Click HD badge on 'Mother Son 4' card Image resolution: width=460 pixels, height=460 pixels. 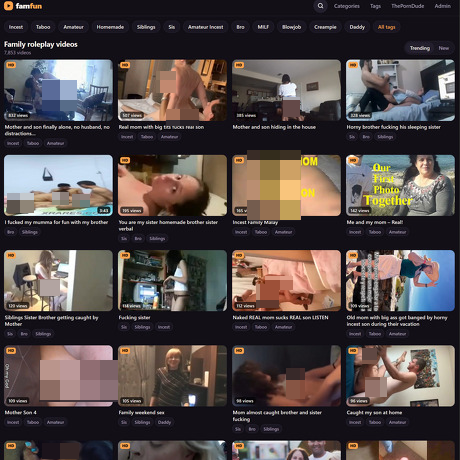coord(11,351)
